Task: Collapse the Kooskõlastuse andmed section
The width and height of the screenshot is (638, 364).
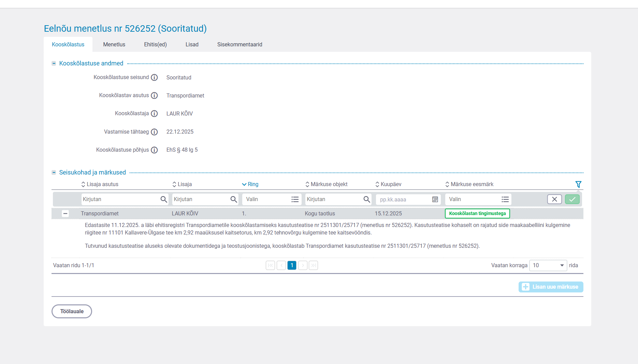Action: click(54, 63)
